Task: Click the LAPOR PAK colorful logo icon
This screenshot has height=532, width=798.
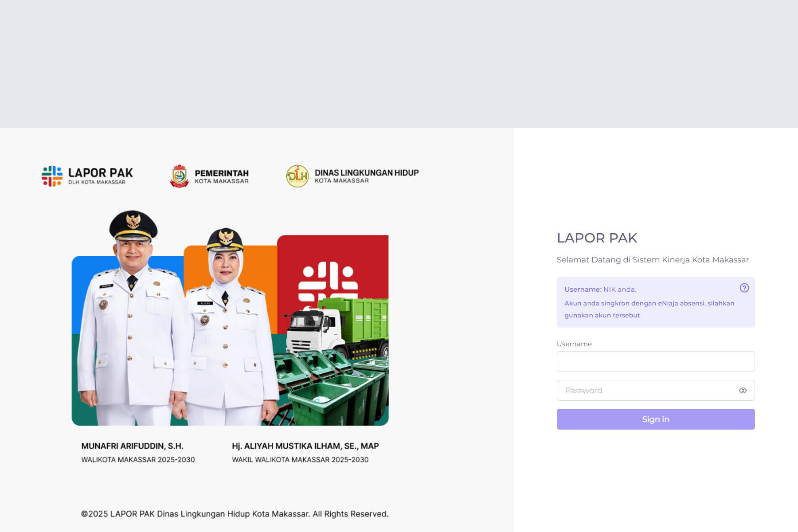Action: (x=52, y=176)
